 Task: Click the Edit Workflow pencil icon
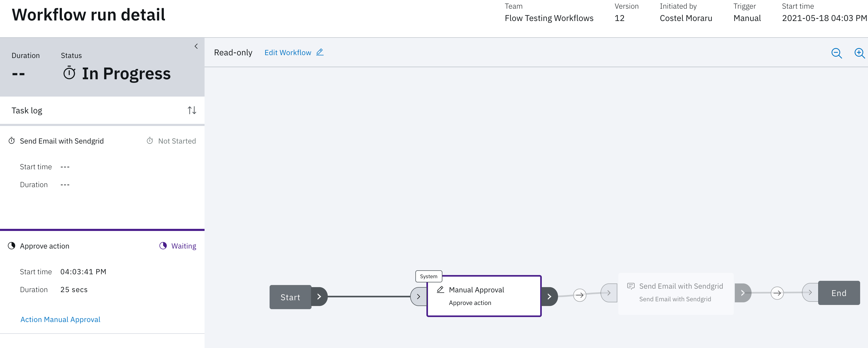click(x=320, y=52)
